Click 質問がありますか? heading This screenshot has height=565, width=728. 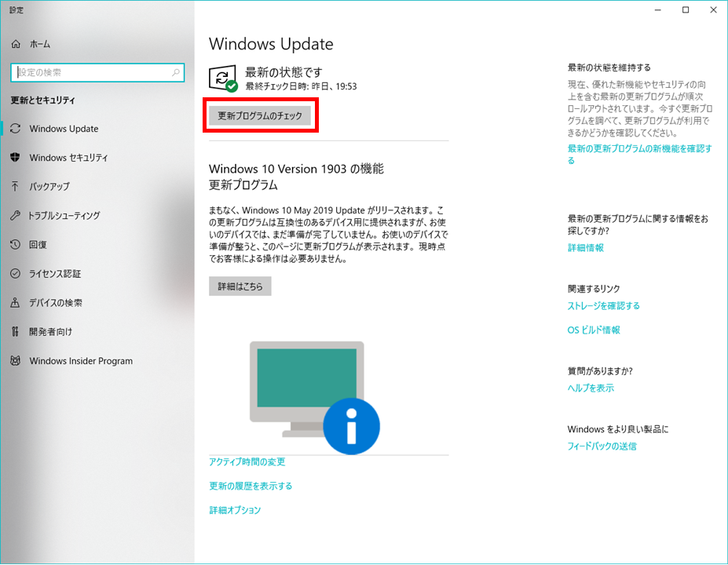pos(600,370)
